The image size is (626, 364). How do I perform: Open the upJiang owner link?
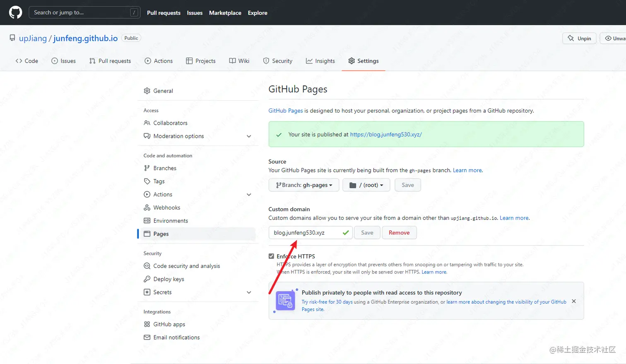[33, 38]
